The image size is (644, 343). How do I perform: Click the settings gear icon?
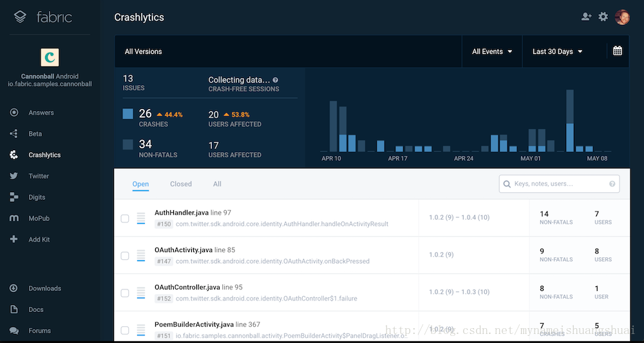[x=603, y=17]
